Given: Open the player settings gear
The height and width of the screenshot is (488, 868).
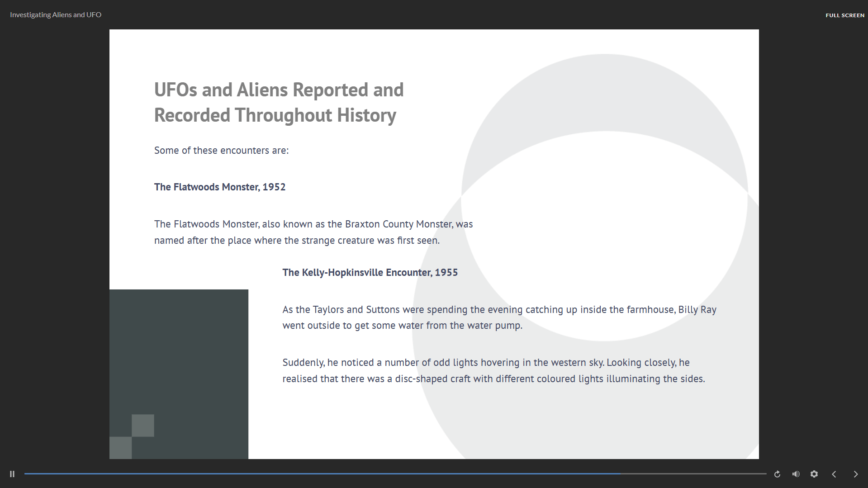Looking at the screenshot, I should (814, 474).
